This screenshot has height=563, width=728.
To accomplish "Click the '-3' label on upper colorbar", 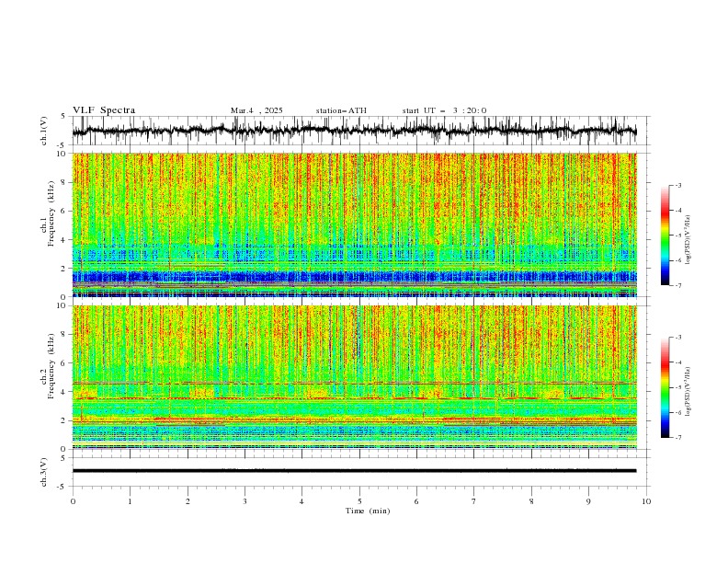I will (x=678, y=185).
